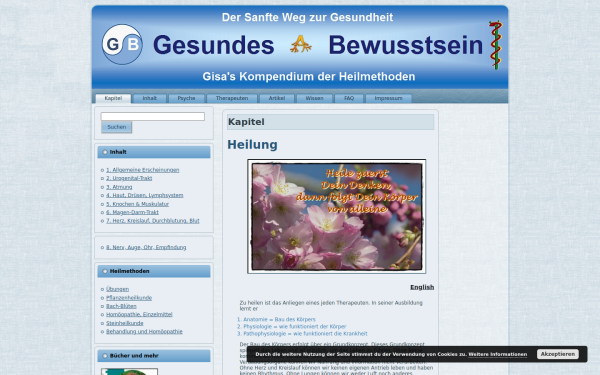Accept cookies with Akzeptieren button
The height and width of the screenshot is (375, 600).
(x=558, y=354)
